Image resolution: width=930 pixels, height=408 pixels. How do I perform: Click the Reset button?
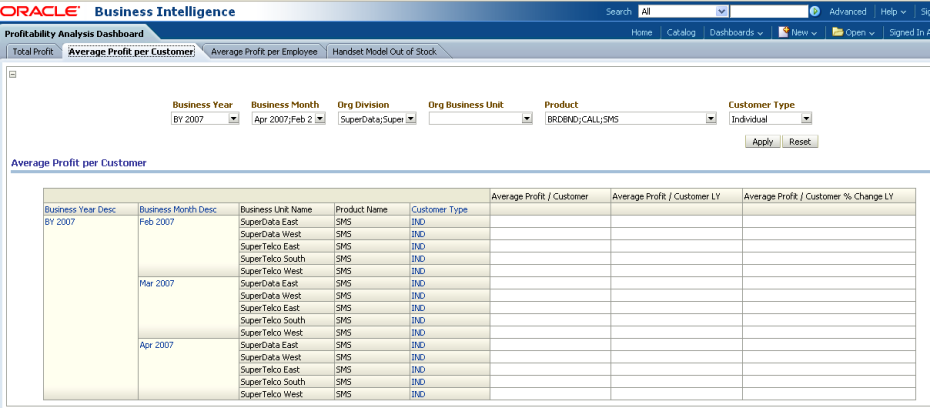[x=800, y=142]
